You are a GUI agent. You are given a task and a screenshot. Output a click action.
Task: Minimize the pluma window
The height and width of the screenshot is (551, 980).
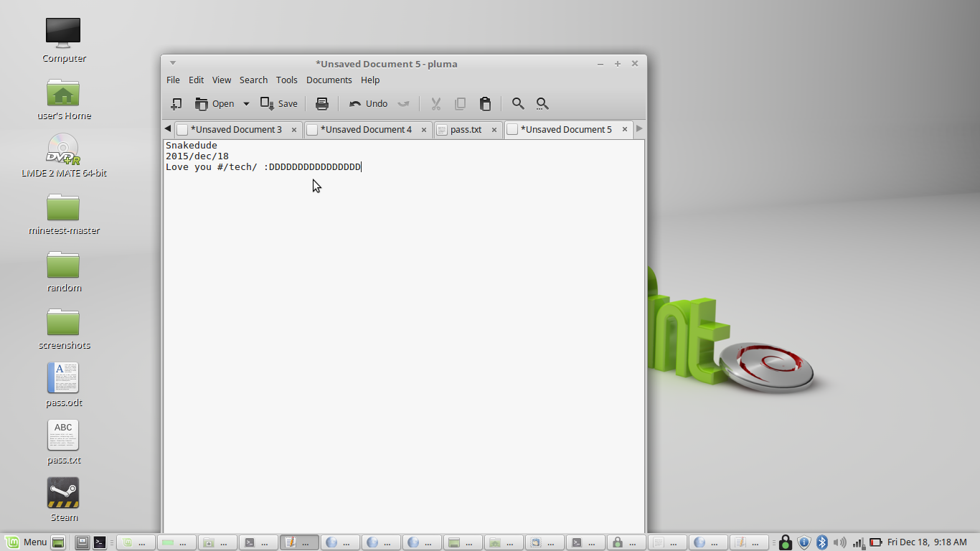point(600,64)
